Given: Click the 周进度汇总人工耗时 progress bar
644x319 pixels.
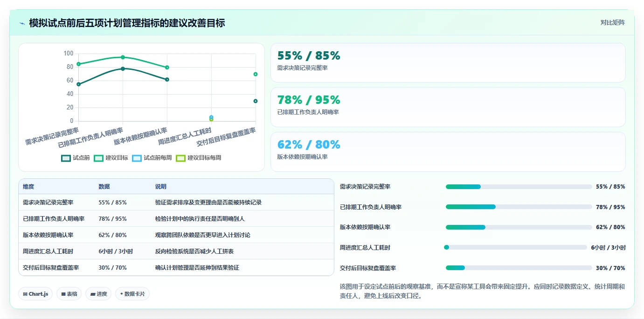Looking at the screenshot, I should coord(515,247).
